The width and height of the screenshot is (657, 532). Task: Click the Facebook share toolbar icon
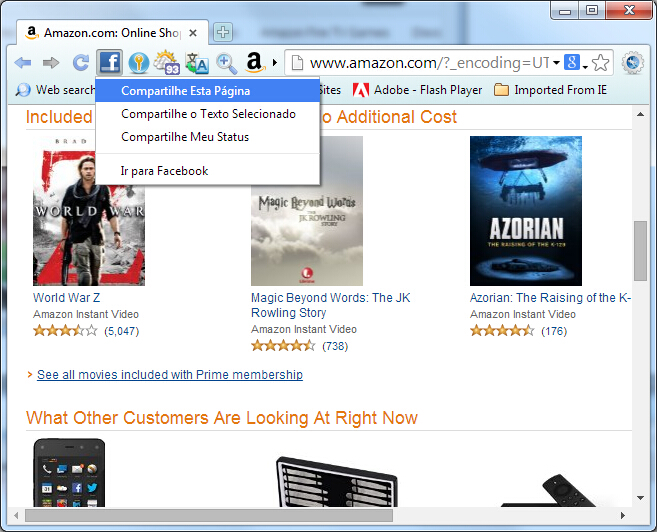click(x=109, y=63)
